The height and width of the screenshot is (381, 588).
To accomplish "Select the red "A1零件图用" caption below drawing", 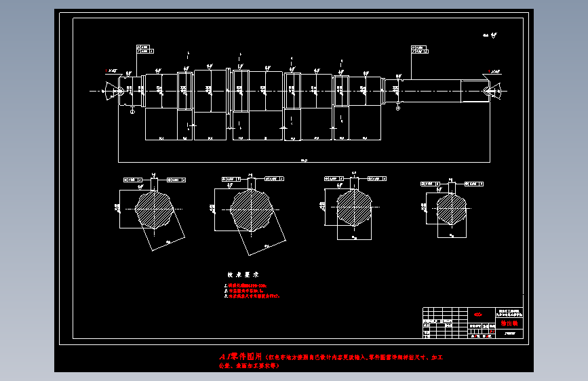I will [x=240, y=357].
